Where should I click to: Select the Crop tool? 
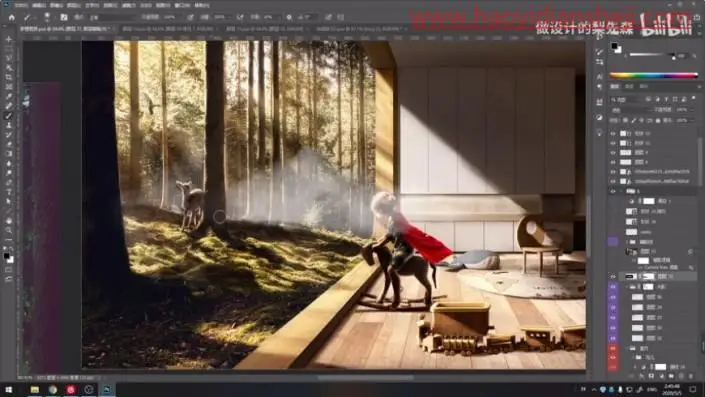pyautogui.click(x=9, y=77)
